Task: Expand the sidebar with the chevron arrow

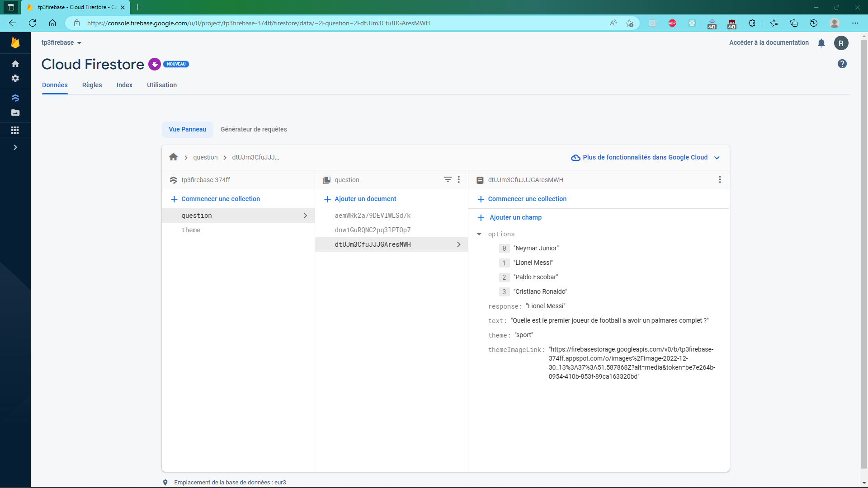Action: click(15, 147)
